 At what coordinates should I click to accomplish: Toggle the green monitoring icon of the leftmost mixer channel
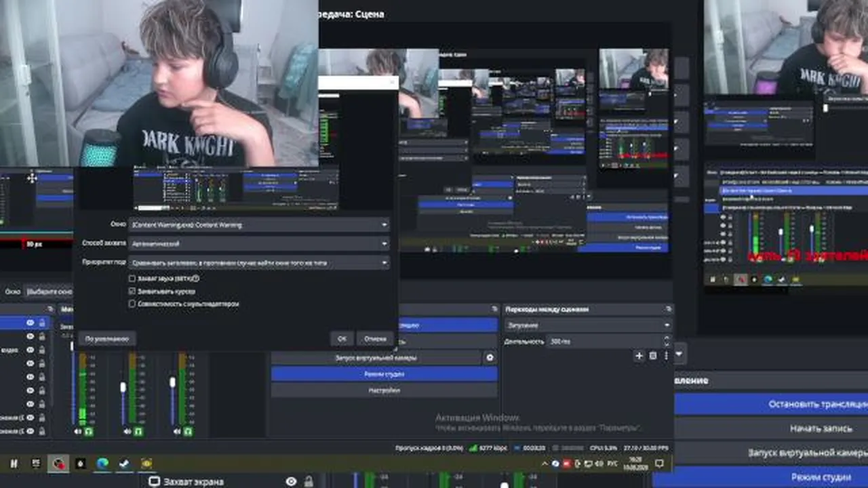click(89, 431)
